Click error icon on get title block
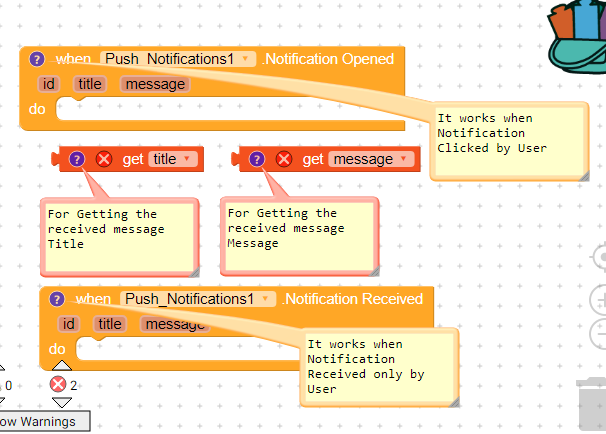The image size is (606, 434). click(x=104, y=159)
